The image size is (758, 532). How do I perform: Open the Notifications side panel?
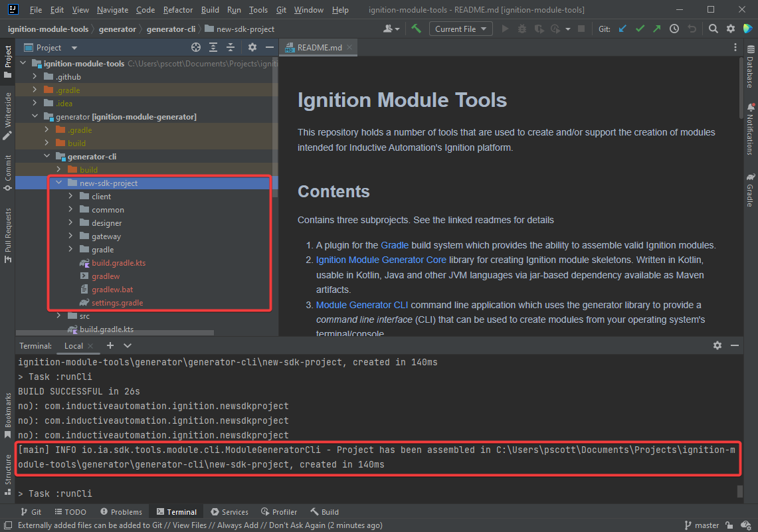[x=750, y=129]
